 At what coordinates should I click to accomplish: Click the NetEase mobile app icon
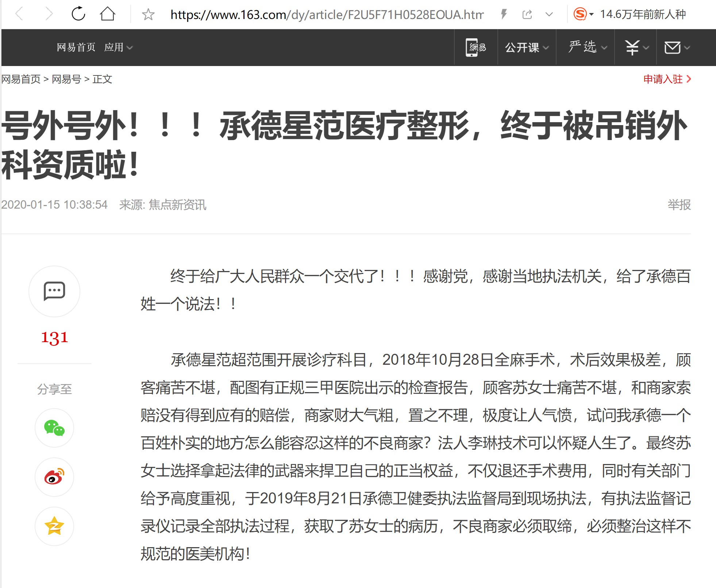pos(476,47)
